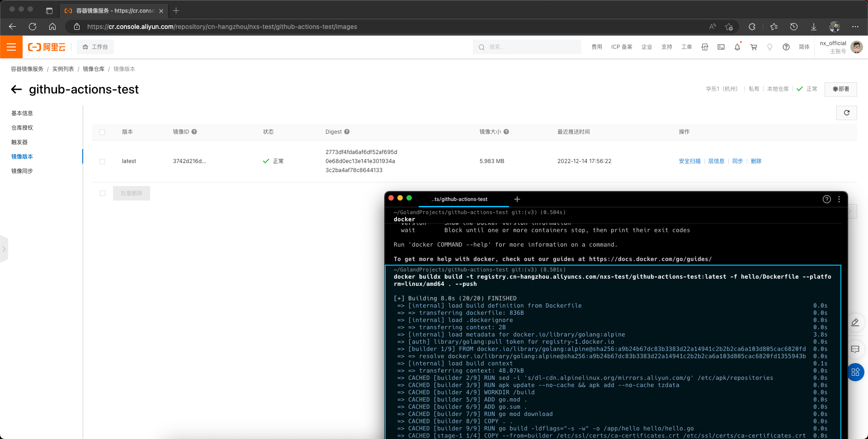Viewport: 868px width, 439px height.
Task: Refresh the image version list
Action: pyautogui.click(x=847, y=113)
